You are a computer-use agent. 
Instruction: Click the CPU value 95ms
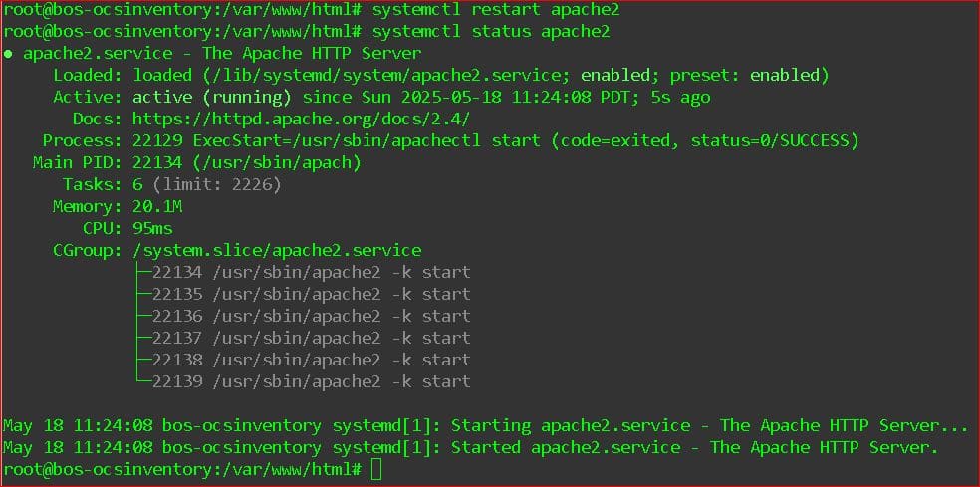click(152, 228)
